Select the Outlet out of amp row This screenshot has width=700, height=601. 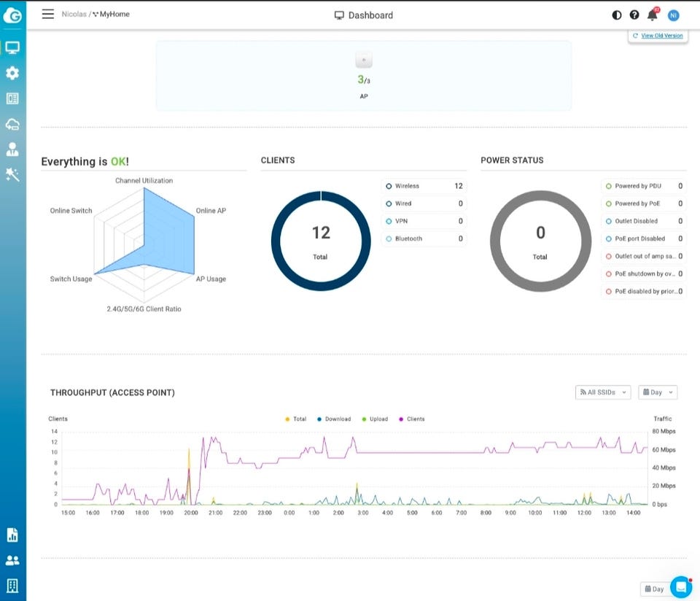click(644, 256)
